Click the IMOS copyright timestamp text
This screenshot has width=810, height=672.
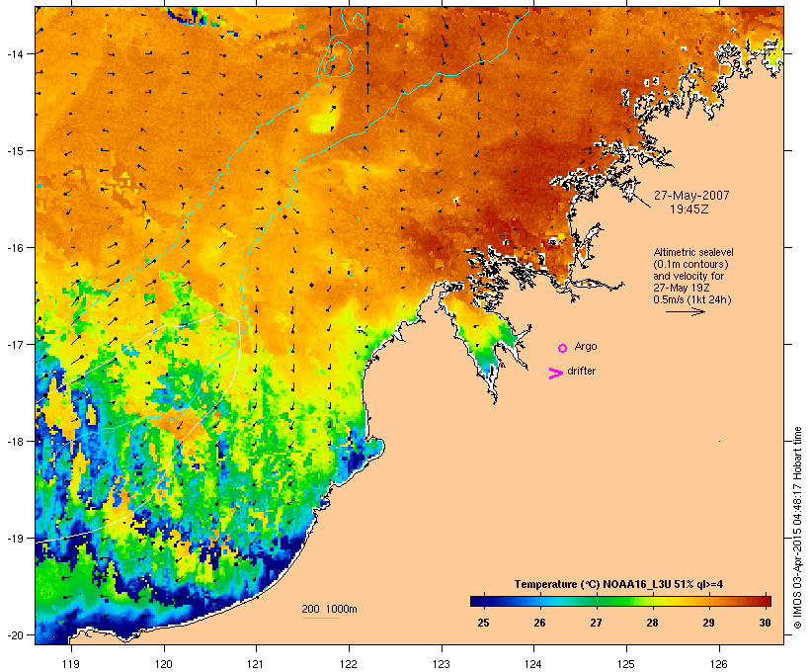point(797,528)
